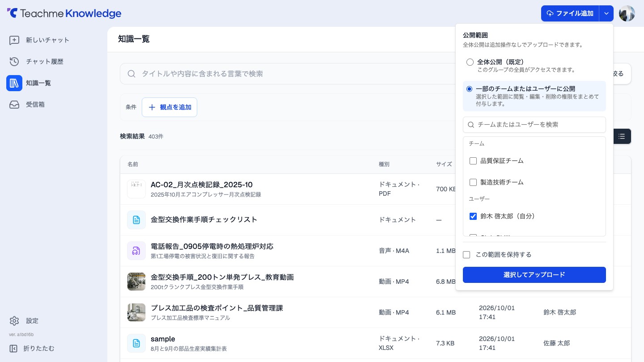Click the 受信箱 inbox icon
The image size is (644, 362).
(14, 105)
